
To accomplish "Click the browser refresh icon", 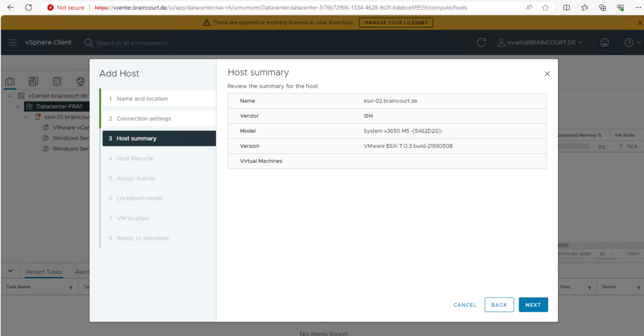I will 29,8.
